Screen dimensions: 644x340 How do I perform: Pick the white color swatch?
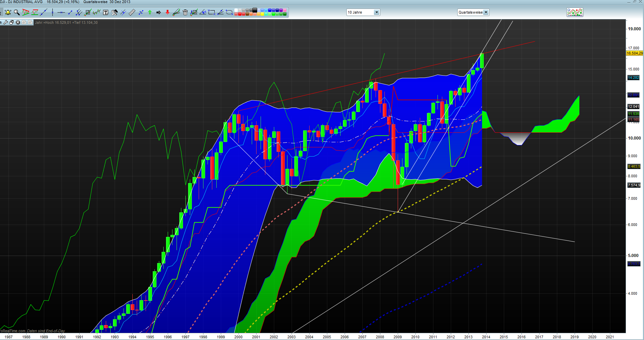click(237, 11)
